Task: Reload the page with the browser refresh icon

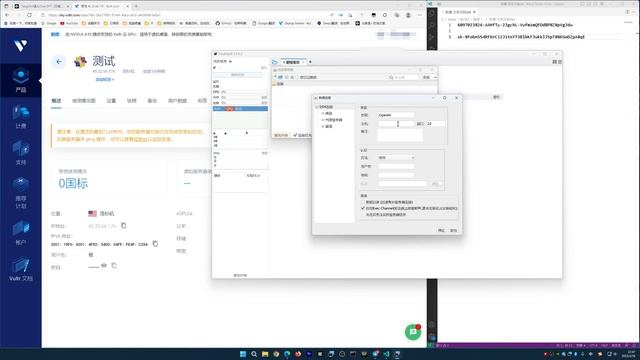Action: click(29, 15)
